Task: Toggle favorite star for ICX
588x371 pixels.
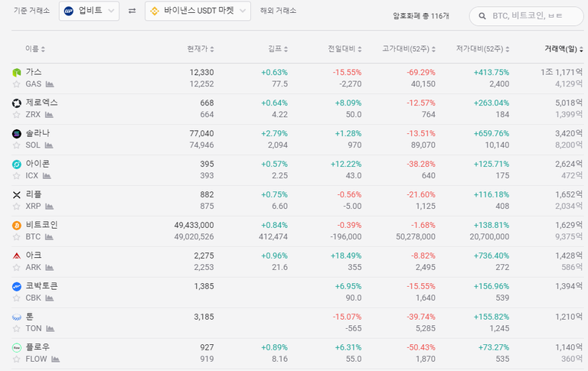Action: click(16, 176)
